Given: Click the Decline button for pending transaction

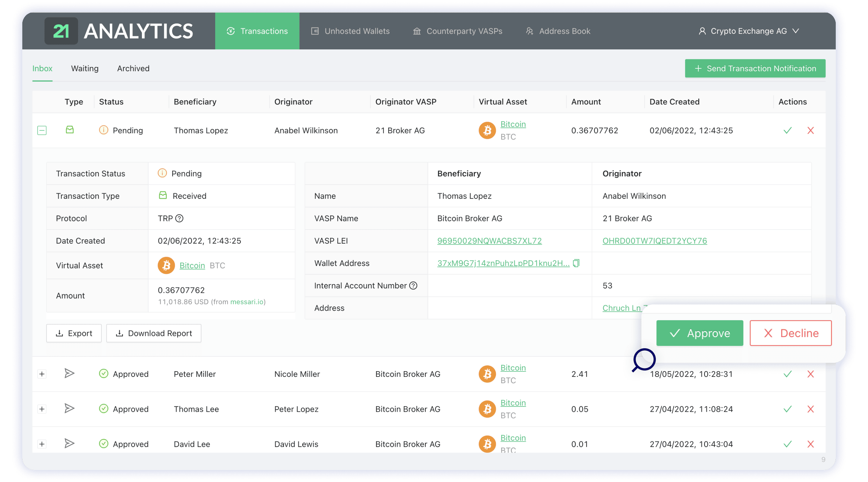Looking at the screenshot, I should tap(790, 333).
